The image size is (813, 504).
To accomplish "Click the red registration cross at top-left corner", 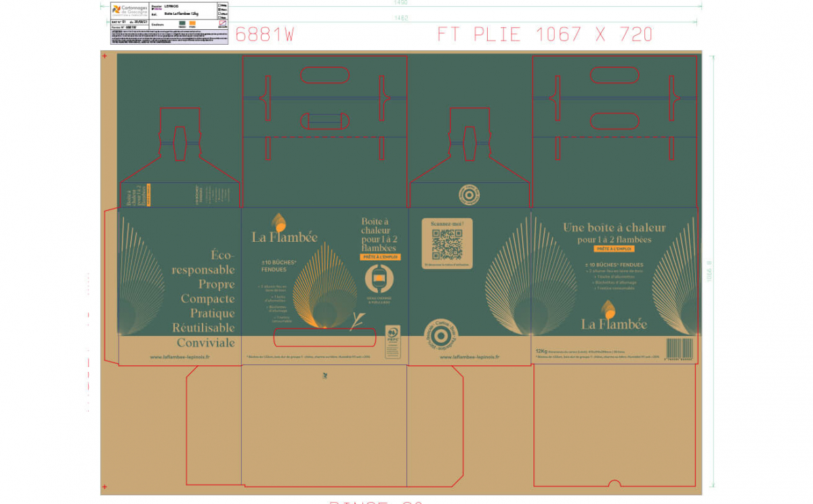I will point(104,56).
